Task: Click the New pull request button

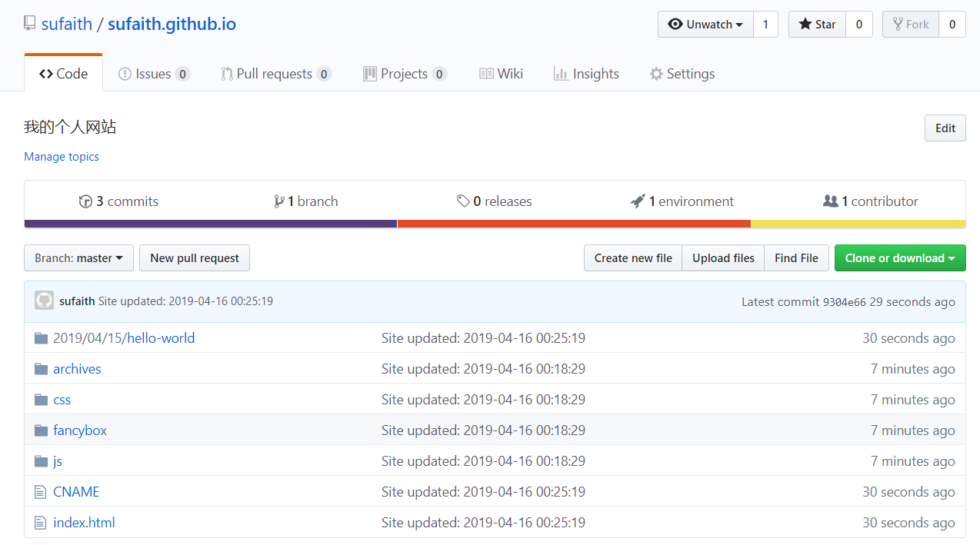Action: coord(194,258)
